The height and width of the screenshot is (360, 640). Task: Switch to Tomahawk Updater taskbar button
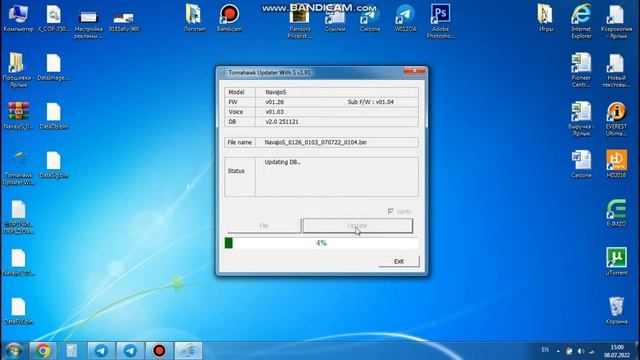pos(188,351)
